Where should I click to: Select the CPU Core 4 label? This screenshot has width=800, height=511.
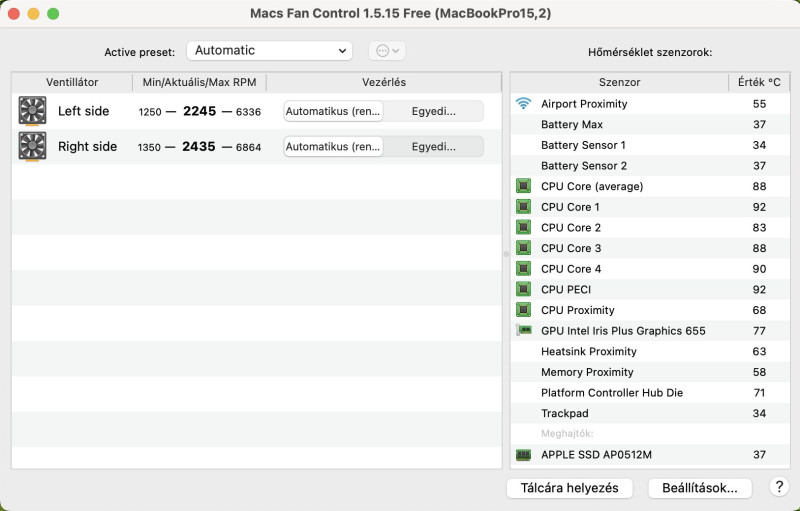571,269
